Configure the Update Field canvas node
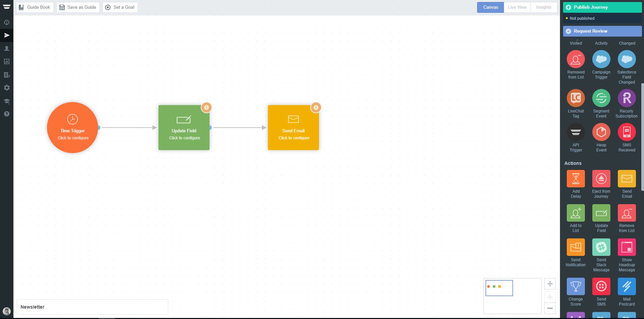The height and width of the screenshot is (319, 644). (184, 128)
